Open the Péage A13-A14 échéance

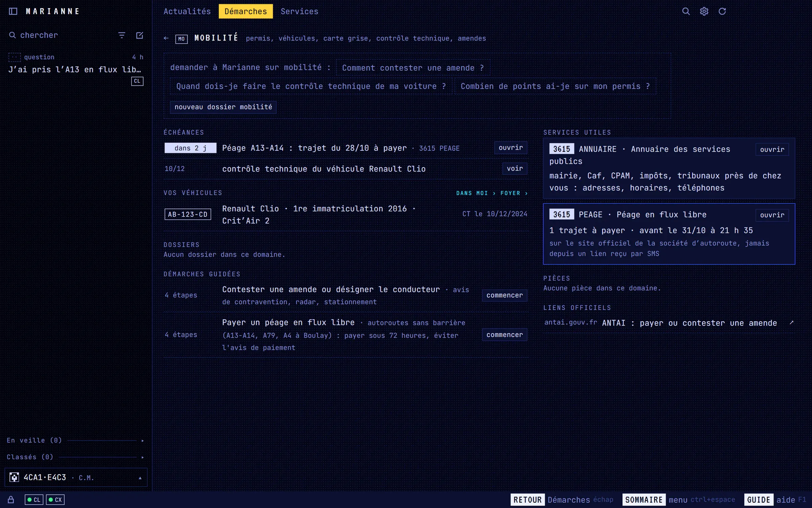pyautogui.click(x=511, y=148)
